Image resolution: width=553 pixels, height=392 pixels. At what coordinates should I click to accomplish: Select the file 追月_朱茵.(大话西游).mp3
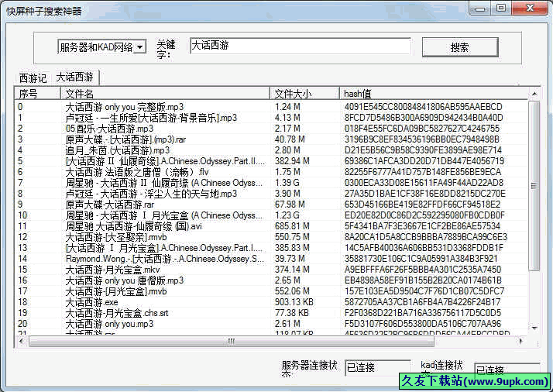click(x=272, y=150)
